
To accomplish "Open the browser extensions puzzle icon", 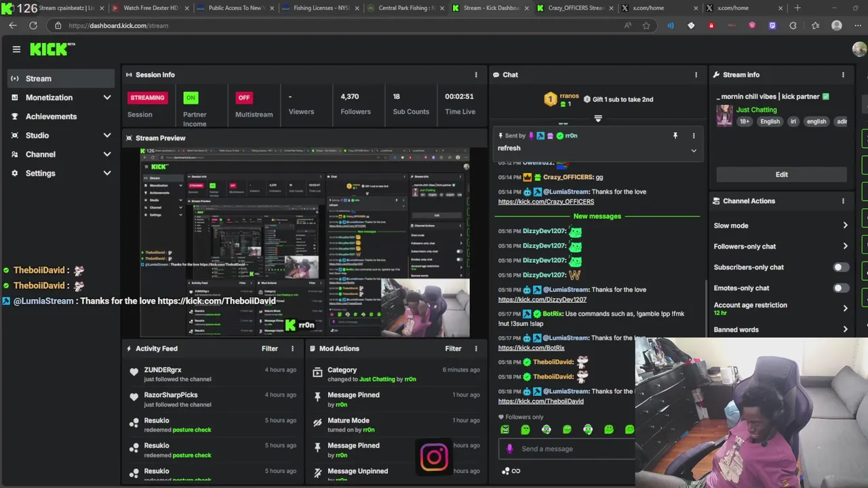I will [793, 25].
